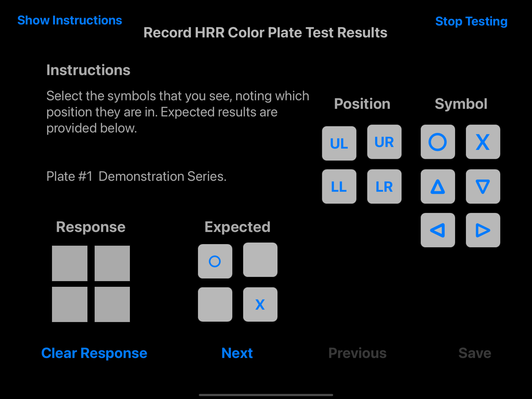Select the X symbol
This screenshot has width=532, height=399.
pos(483,142)
